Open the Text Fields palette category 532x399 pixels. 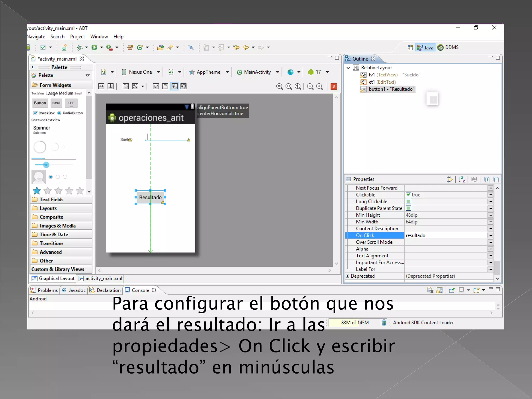pyautogui.click(x=62, y=199)
